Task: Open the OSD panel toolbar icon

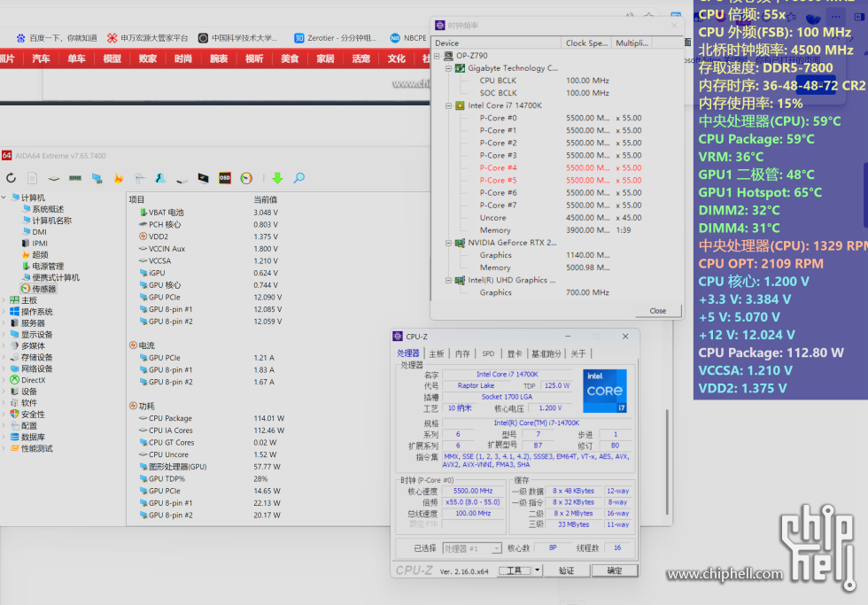Action: (x=225, y=178)
